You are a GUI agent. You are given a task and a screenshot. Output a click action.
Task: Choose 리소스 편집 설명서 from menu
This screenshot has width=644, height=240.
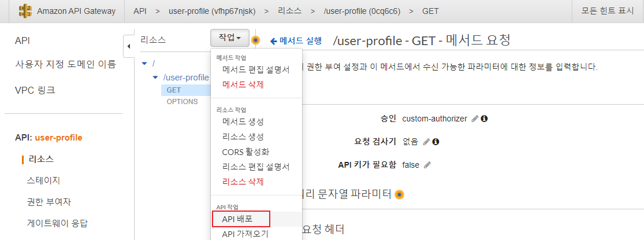pos(256,167)
